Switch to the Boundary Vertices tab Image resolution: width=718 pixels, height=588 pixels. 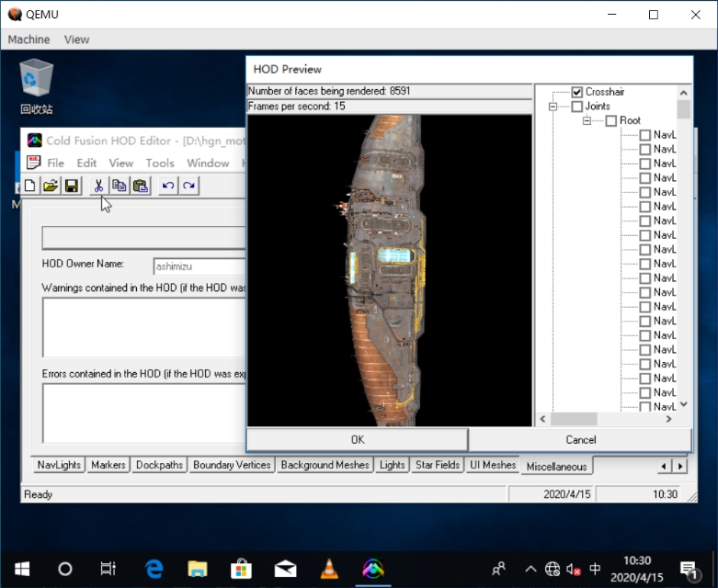point(232,465)
